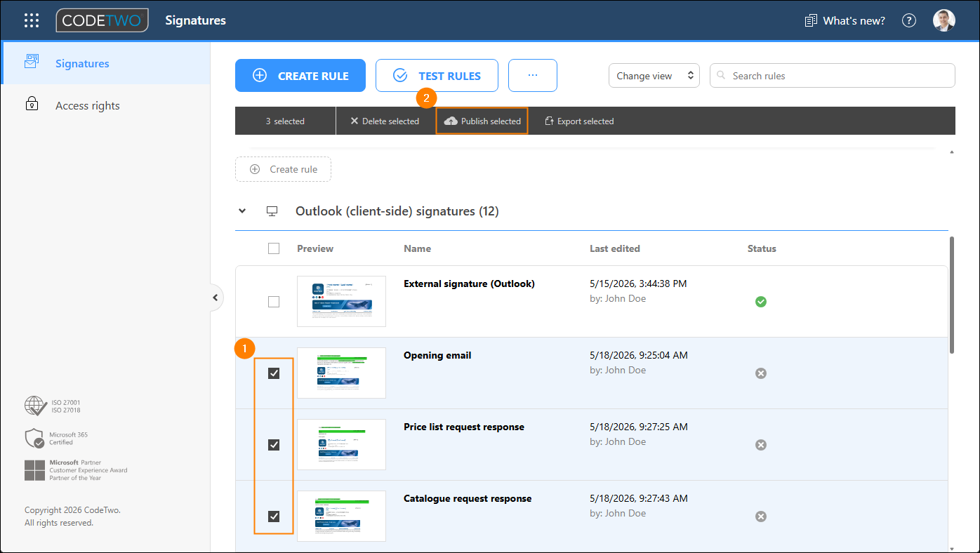The width and height of the screenshot is (980, 553).
Task: Collapse the Outlook (client-side) signatures section
Action: tap(242, 211)
